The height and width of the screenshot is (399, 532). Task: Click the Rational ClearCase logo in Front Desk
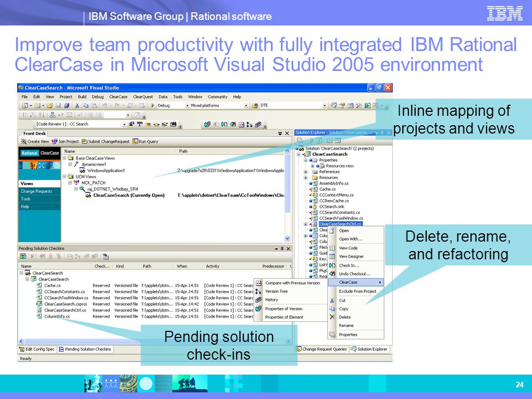[40, 153]
